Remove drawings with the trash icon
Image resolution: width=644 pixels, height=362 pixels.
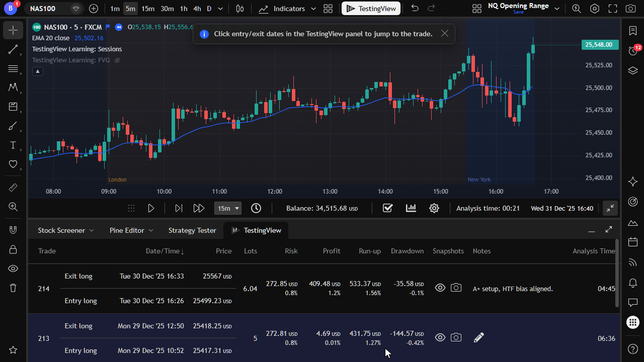click(x=13, y=288)
